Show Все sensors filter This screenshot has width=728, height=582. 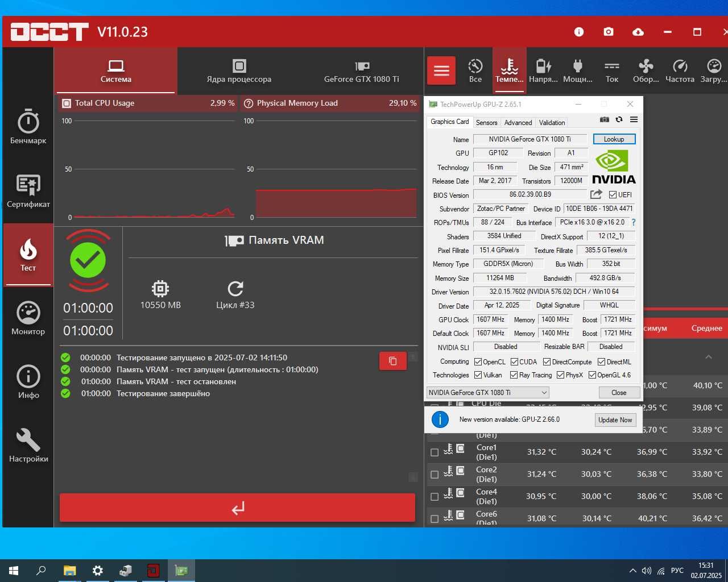(475, 70)
